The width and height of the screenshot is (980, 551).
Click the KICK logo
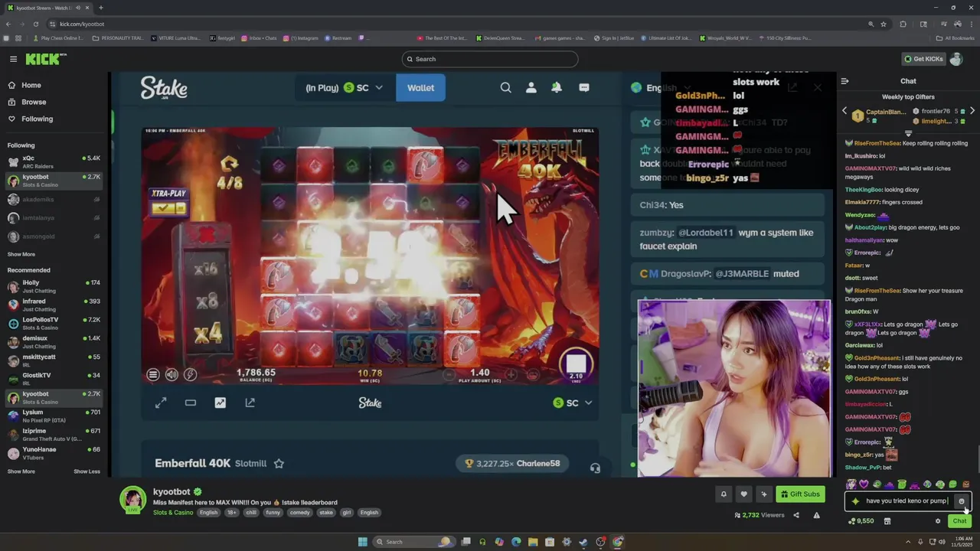[46, 59]
